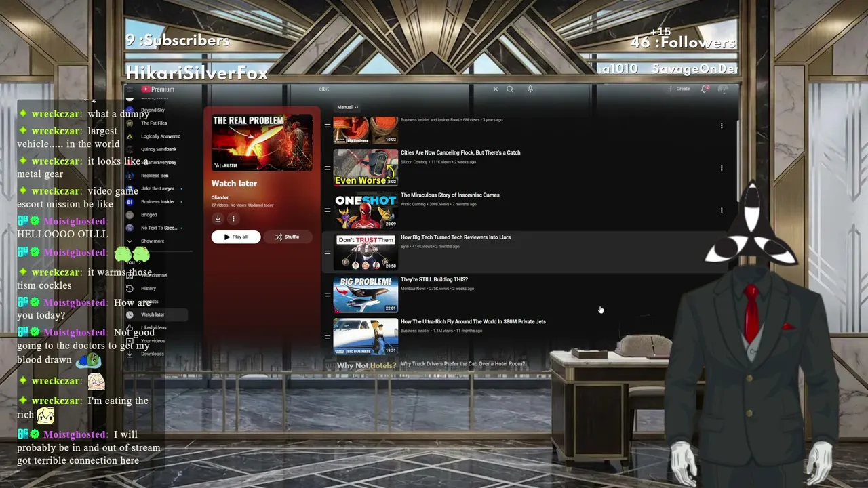Open the Manual sort dropdown

(347, 107)
